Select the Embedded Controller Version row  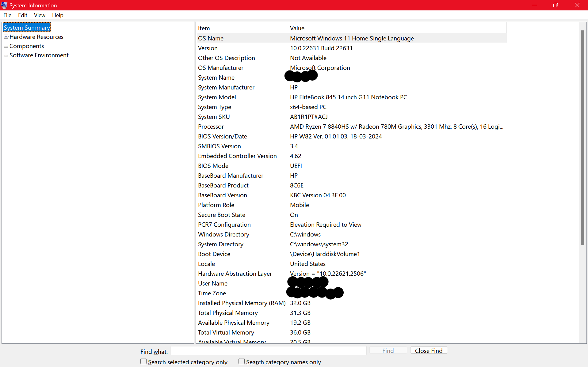[351, 156]
